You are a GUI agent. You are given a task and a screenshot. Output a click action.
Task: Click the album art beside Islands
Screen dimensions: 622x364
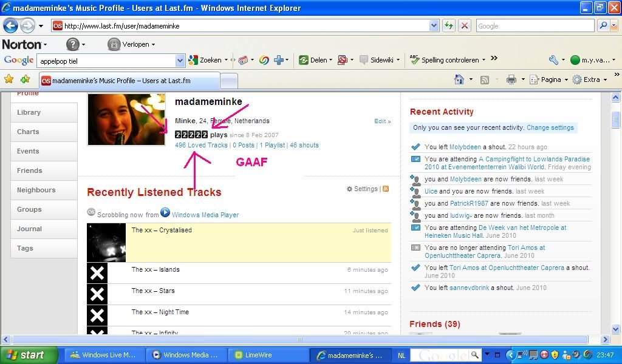pyautogui.click(x=97, y=273)
